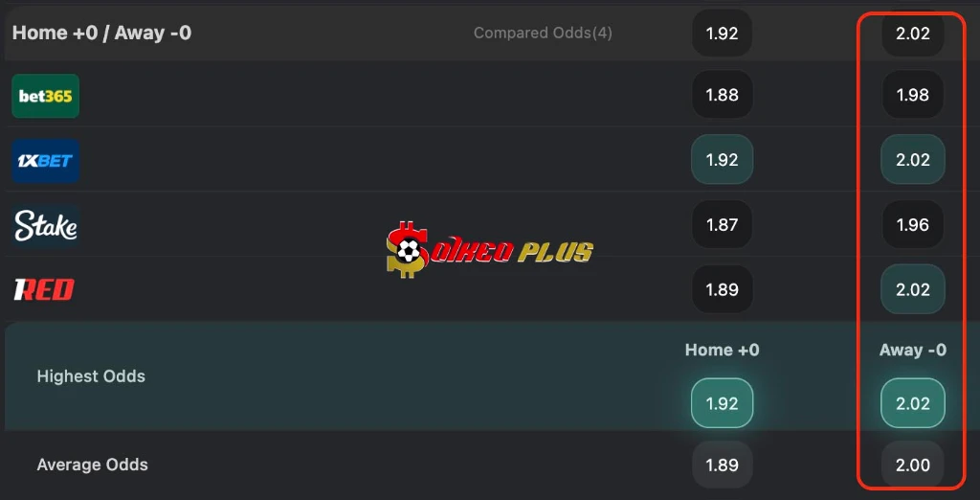Choose Stake away odds 1.96
This screenshot has height=500, width=980.
click(912, 225)
